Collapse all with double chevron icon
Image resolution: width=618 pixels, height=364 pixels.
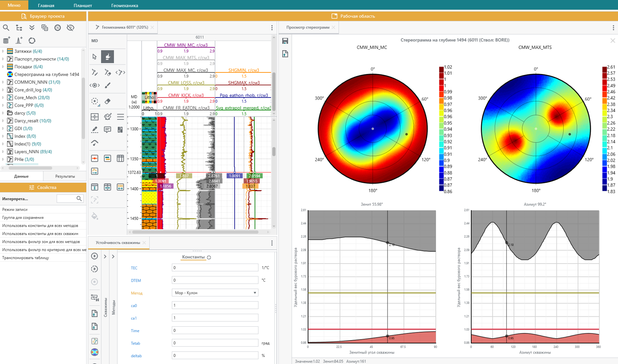(x=32, y=28)
